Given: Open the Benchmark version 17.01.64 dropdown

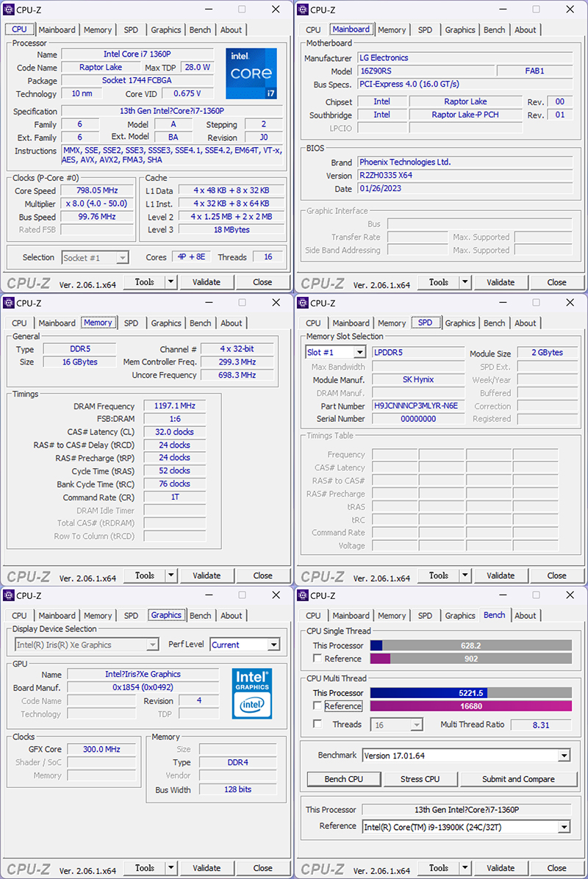Looking at the screenshot, I should point(564,756).
